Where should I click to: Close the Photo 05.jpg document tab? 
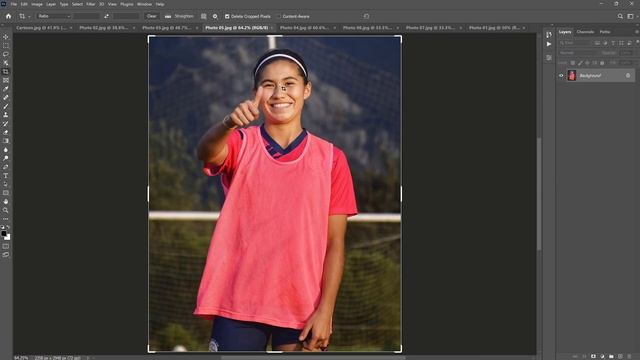[272, 28]
